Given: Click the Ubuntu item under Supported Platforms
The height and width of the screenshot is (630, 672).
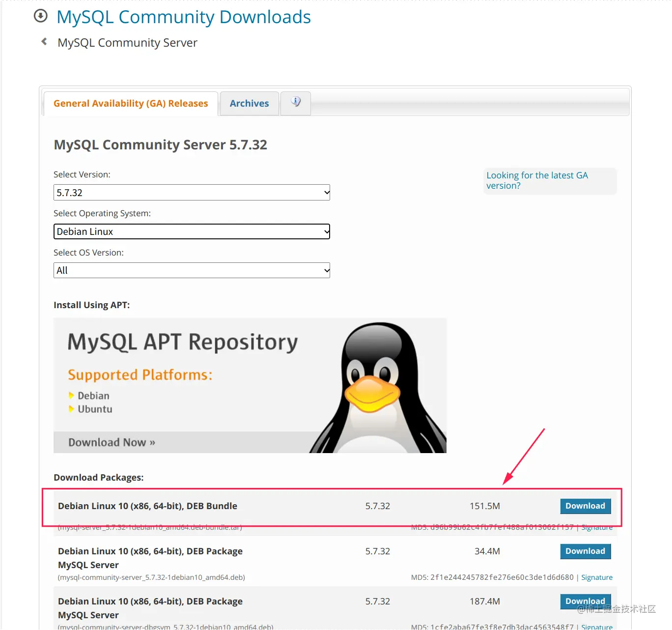Looking at the screenshot, I should coord(95,409).
